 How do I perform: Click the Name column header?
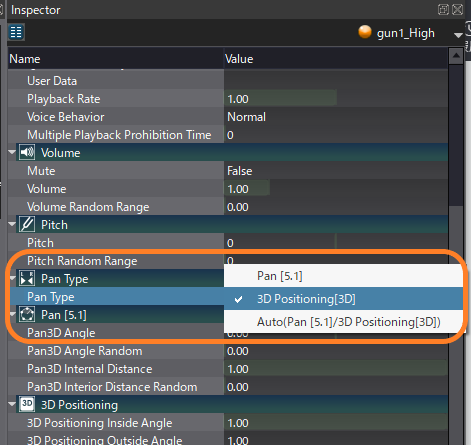(116, 59)
